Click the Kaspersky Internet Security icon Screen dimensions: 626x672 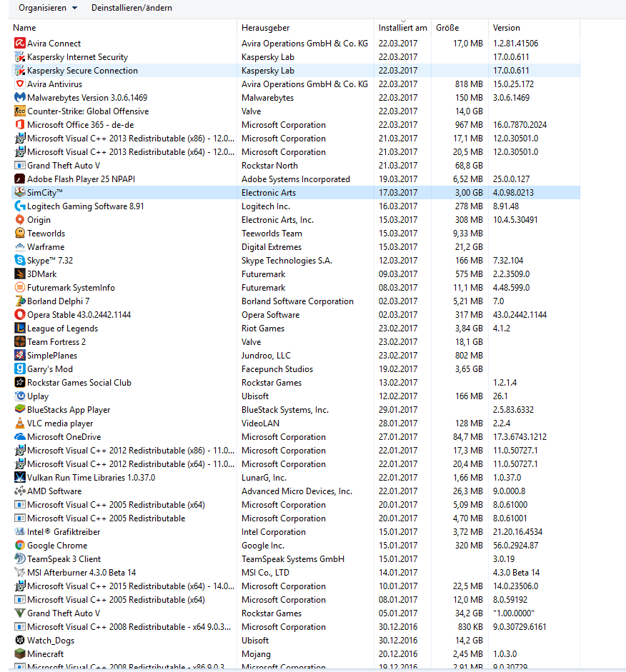(x=20, y=57)
